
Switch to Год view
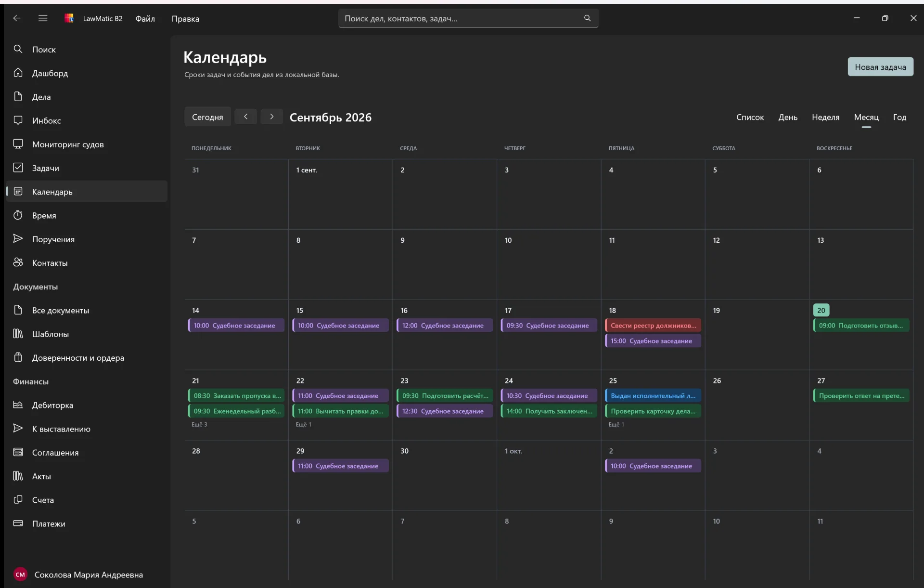point(899,117)
